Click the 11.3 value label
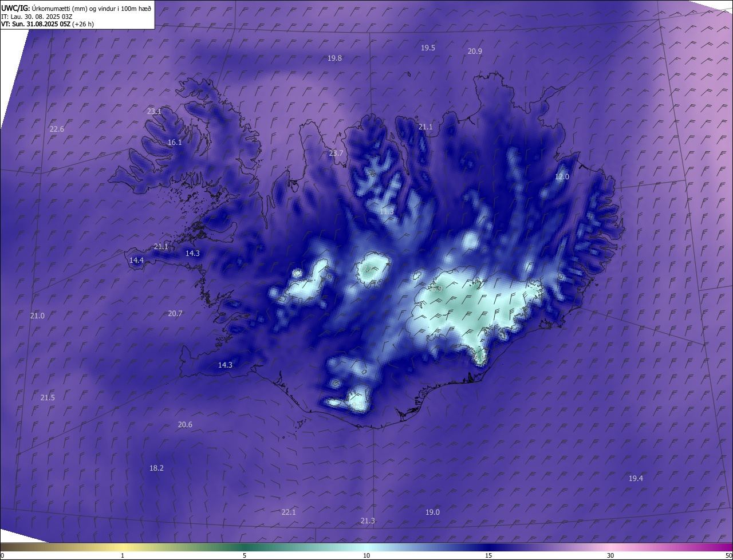 tap(387, 212)
